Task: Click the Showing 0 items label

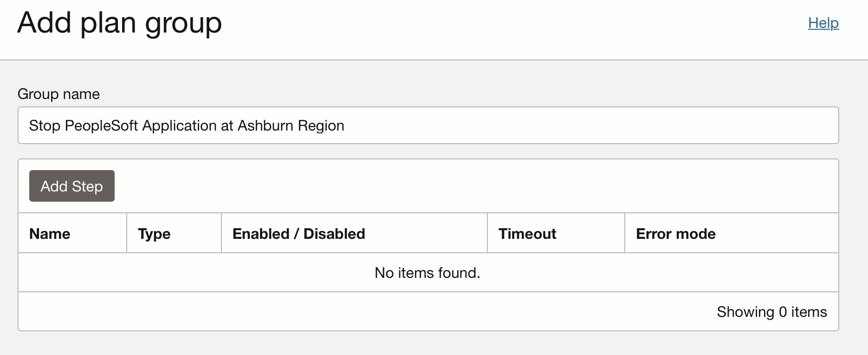Action: (x=771, y=311)
